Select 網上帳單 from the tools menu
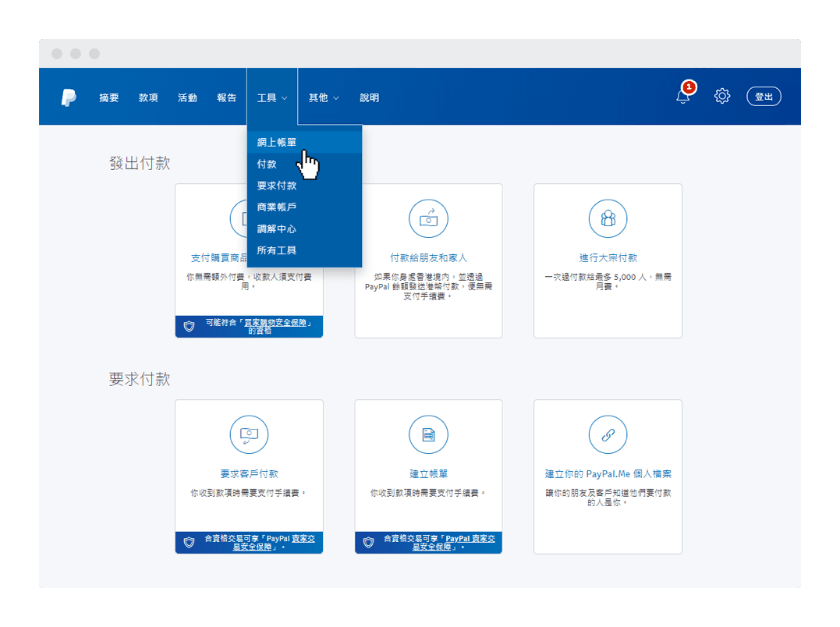The width and height of the screenshot is (840, 627). coord(277,142)
